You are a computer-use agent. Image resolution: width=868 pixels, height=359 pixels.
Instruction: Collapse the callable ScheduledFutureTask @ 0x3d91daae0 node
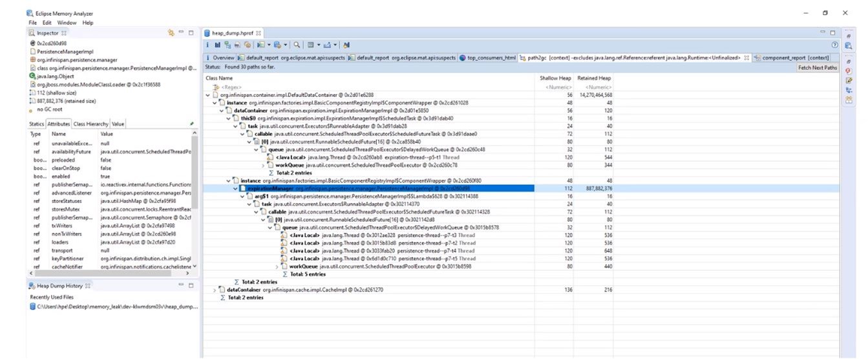[242, 134]
